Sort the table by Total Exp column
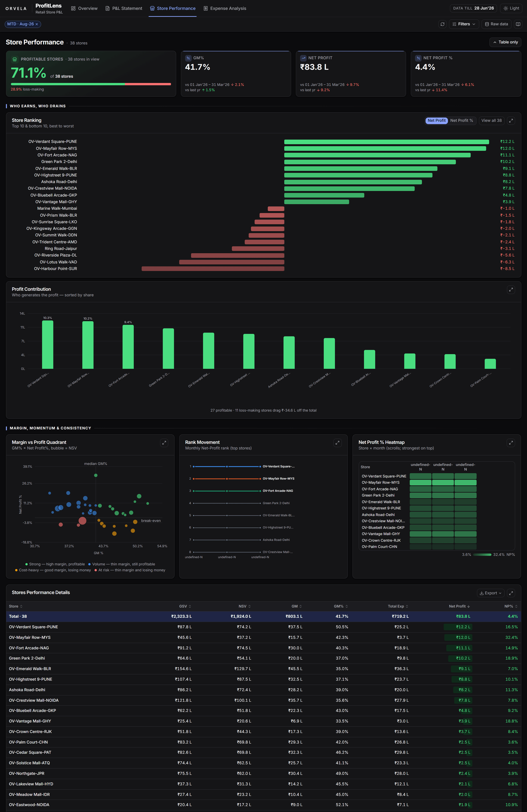 point(407,606)
